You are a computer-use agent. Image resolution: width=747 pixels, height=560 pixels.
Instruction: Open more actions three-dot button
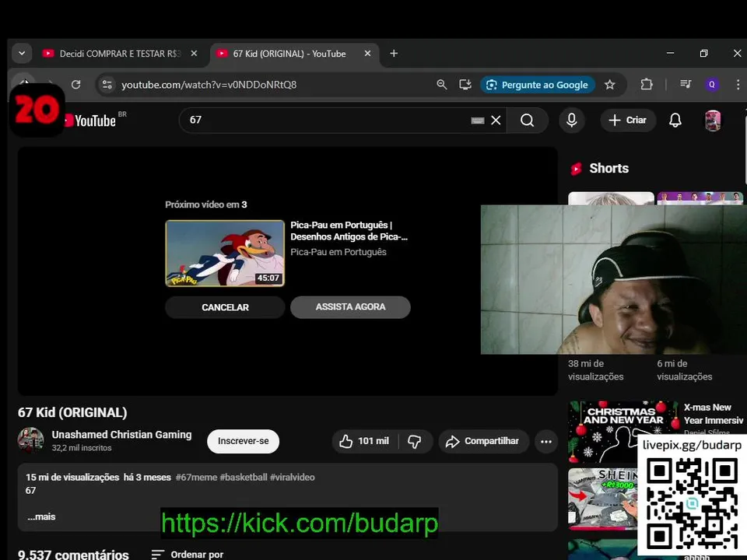click(x=546, y=442)
